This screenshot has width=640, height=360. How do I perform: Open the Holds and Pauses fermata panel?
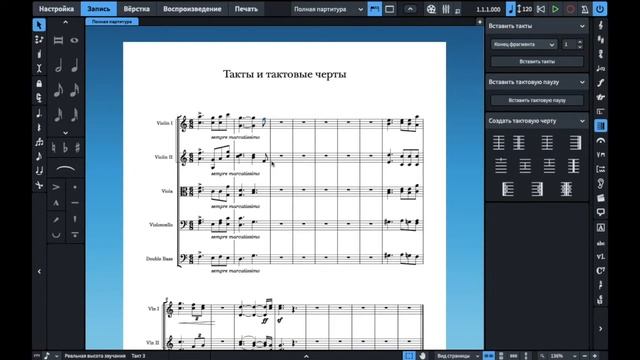[x=600, y=140]
